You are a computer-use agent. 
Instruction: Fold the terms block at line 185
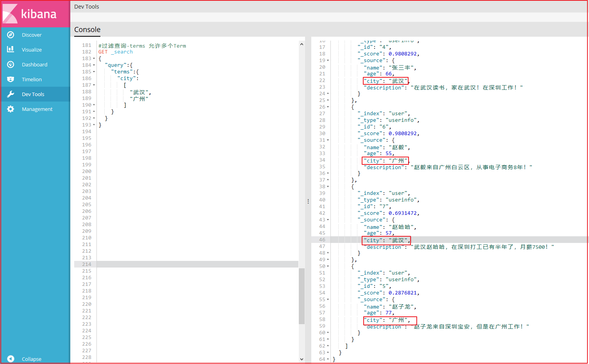point(94,72)
